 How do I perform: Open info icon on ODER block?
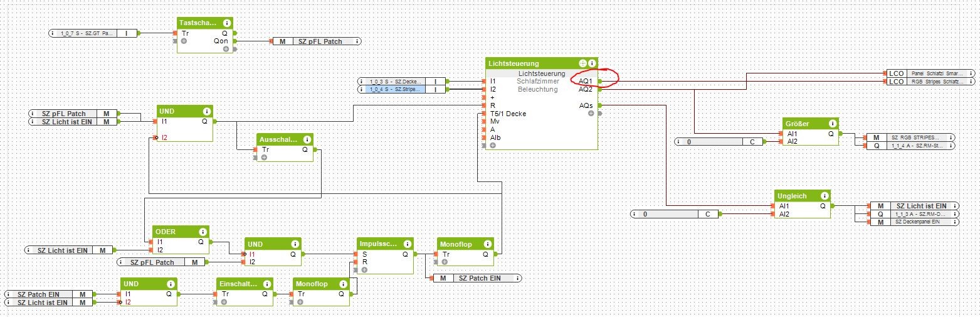[x=203, y=232]
